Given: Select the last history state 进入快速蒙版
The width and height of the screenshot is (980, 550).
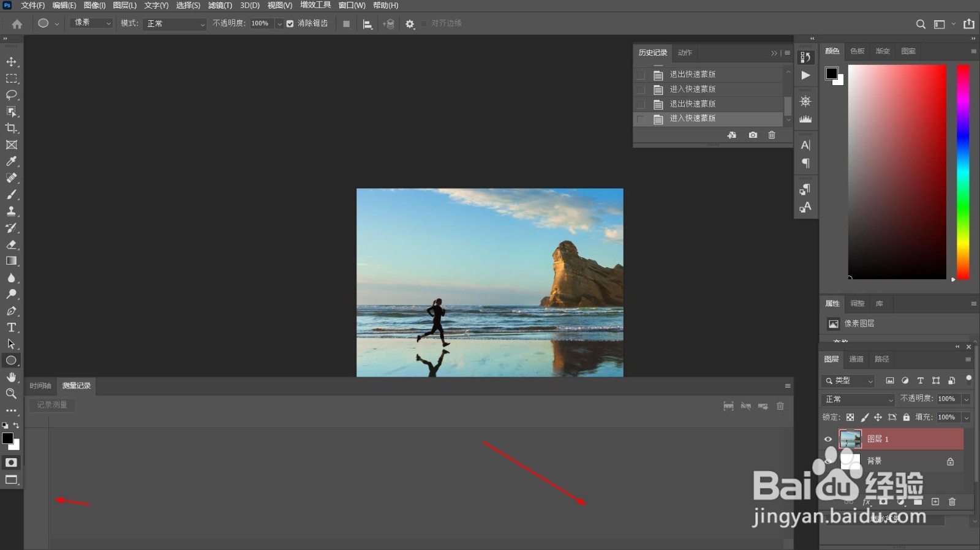Looking at the screenshot, I should click(x=708, y=119).
